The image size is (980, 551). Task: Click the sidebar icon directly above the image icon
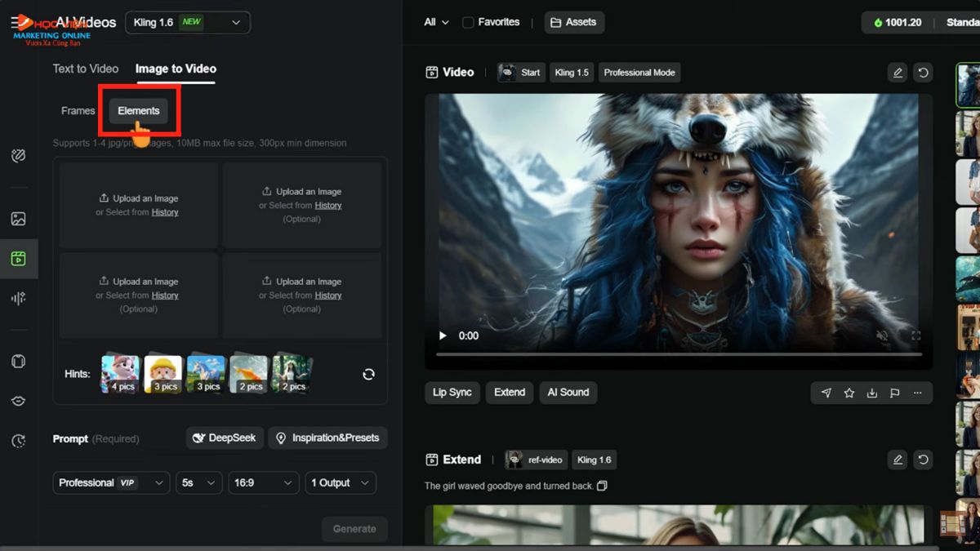click(x=18, y=156)
